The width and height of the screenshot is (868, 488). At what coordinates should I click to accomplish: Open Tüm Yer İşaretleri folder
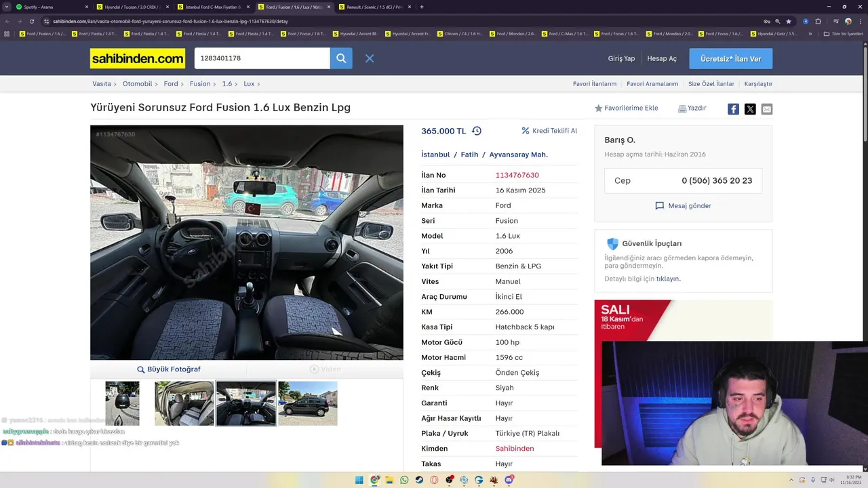[843, 34]
